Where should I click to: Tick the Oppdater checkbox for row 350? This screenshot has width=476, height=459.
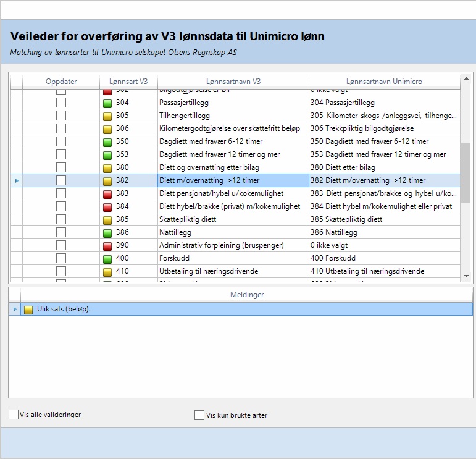(x=61, y=141)
